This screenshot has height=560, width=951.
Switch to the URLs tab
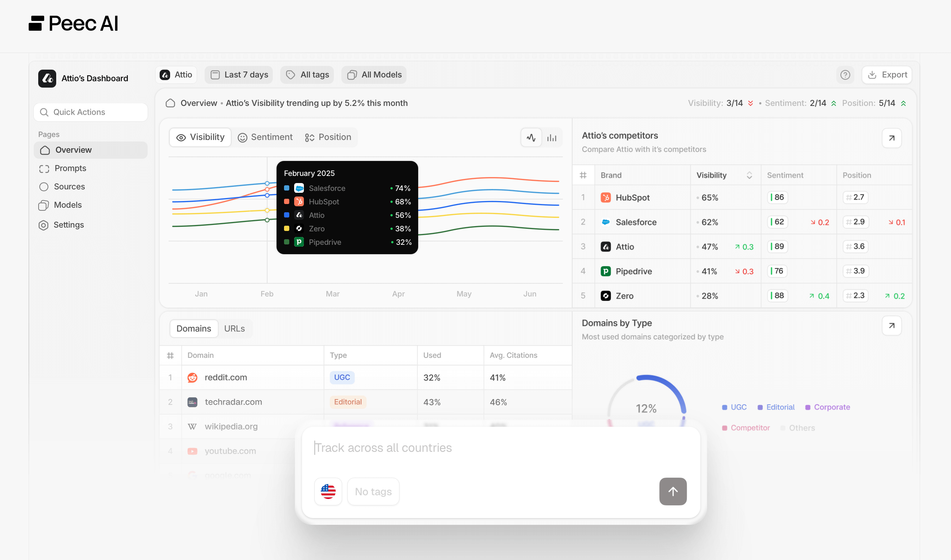pos(235,328)
